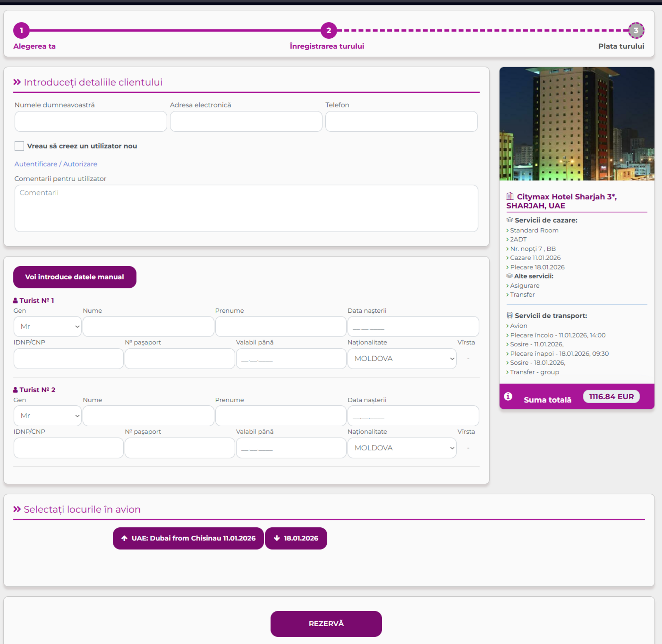This screenshot has width=662, height=644.
Task: Open the Autentificare / Autorizare link
Action: (x=56, y=164)
